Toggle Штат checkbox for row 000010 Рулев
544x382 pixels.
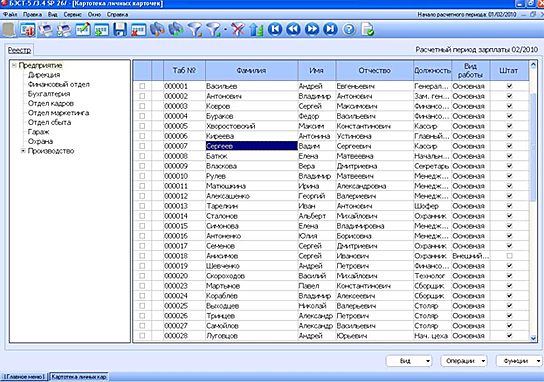(509, 176)
